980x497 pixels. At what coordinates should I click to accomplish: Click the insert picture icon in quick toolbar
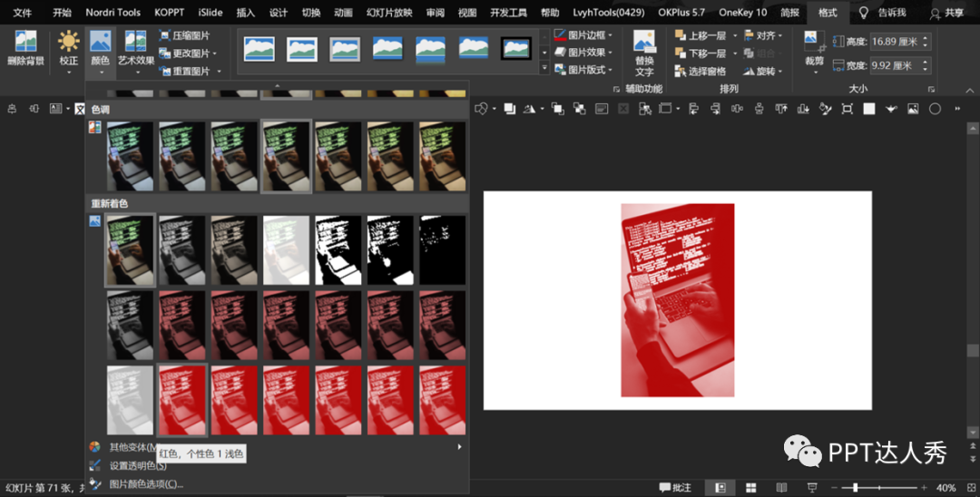(913, 109)
